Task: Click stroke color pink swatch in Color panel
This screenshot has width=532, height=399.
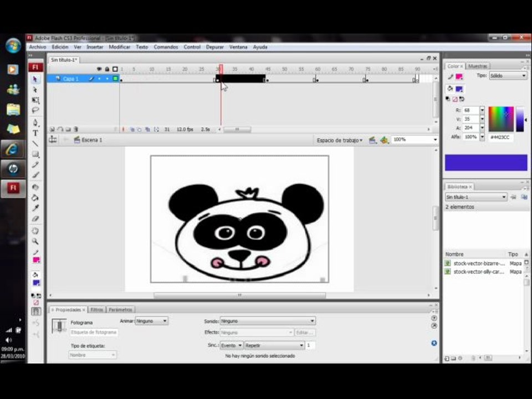Action: tap(459, 76)
